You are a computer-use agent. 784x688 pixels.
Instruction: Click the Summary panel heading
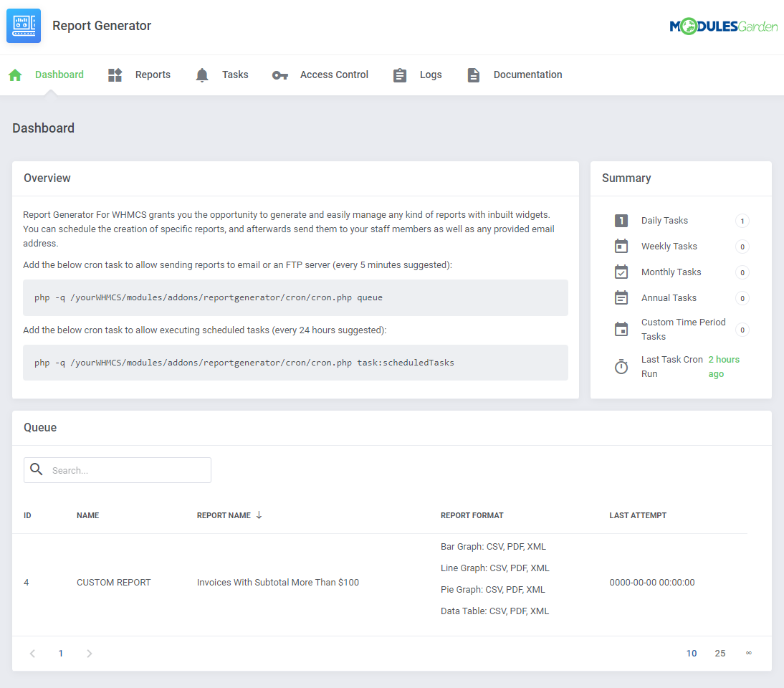pos(626,178)
